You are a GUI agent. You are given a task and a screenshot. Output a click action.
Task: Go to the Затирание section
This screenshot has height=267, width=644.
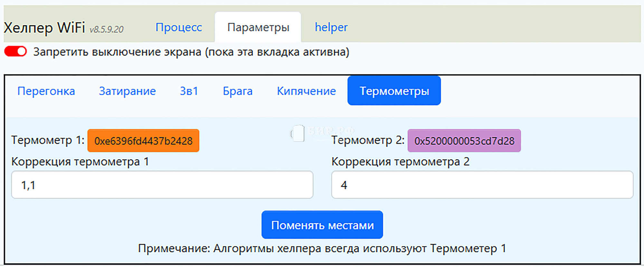pos(127,91)
